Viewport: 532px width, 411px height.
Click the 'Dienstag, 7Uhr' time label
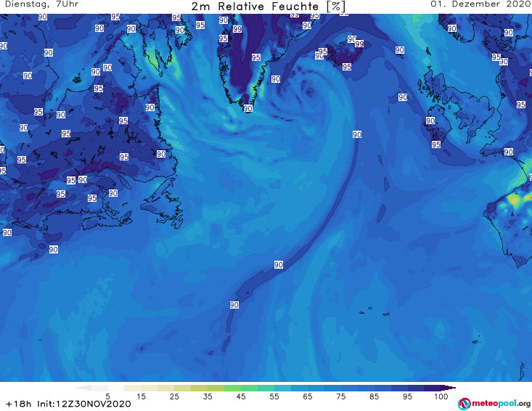click(41, 4)
